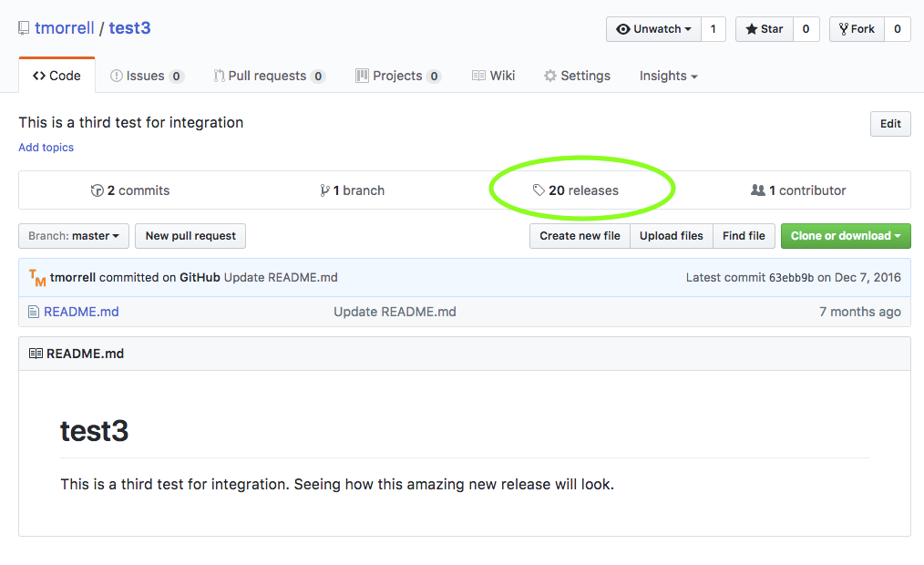
Task: Open the Unwatch notifications dropdown
Action: [x=653, y=29]
